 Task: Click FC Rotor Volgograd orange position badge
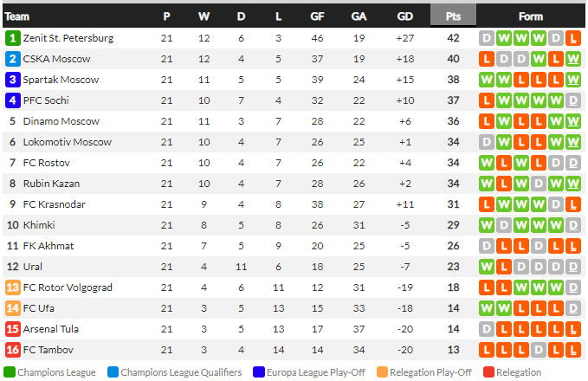12,287
